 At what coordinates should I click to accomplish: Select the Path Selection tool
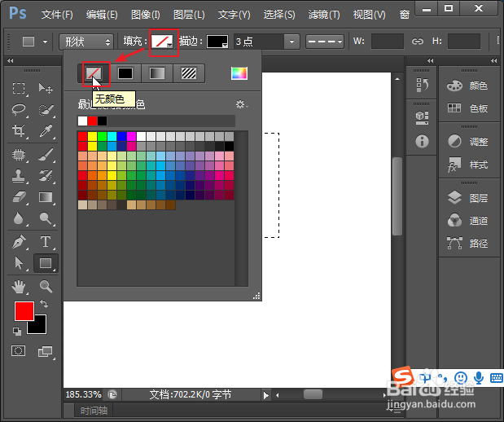click(x=19, y=263)
